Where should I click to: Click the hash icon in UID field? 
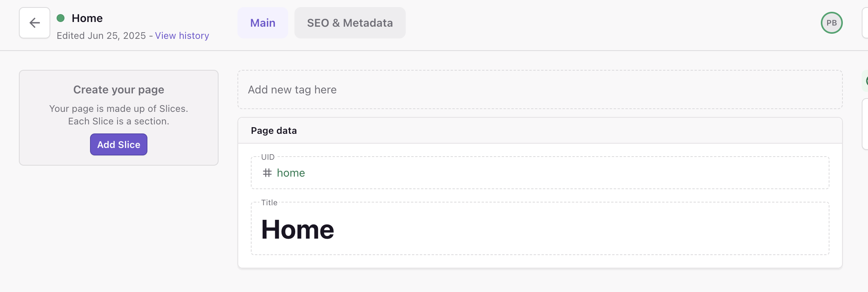[x=267, y=173]
